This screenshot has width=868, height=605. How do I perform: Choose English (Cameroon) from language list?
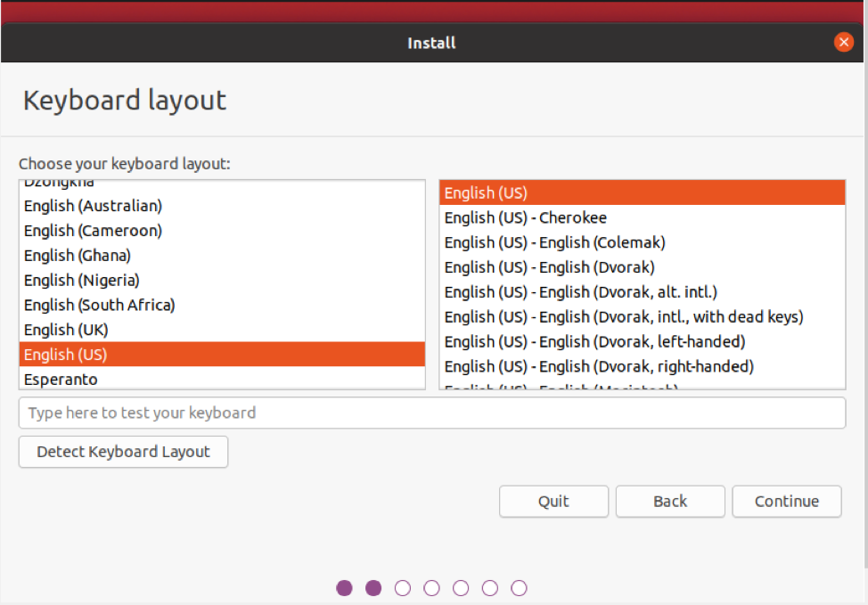93,231
